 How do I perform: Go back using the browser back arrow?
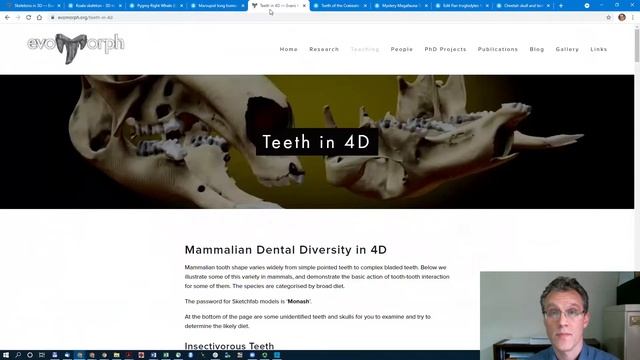tap(7, 18)
